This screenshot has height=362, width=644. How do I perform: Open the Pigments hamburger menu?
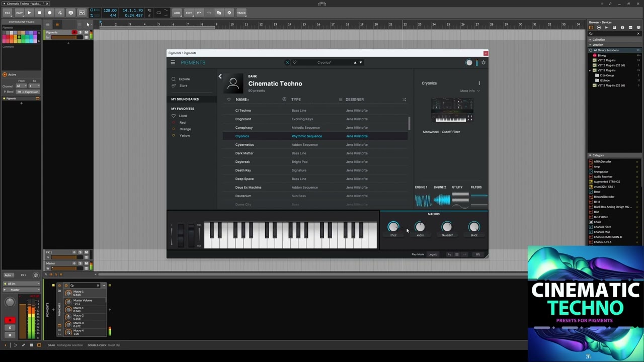[x=173, y=62]
